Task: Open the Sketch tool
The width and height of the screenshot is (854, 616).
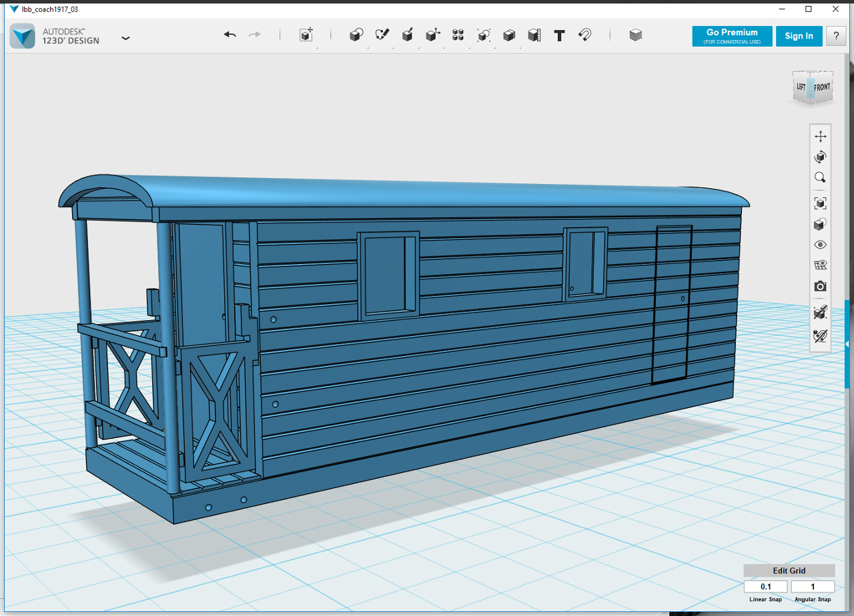Action: [382, 35]
